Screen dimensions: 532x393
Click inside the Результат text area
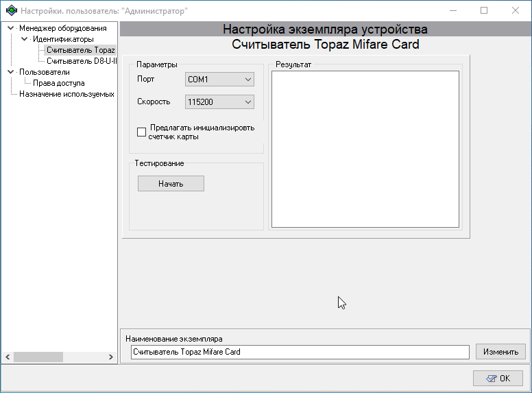(x=365, y=150)
